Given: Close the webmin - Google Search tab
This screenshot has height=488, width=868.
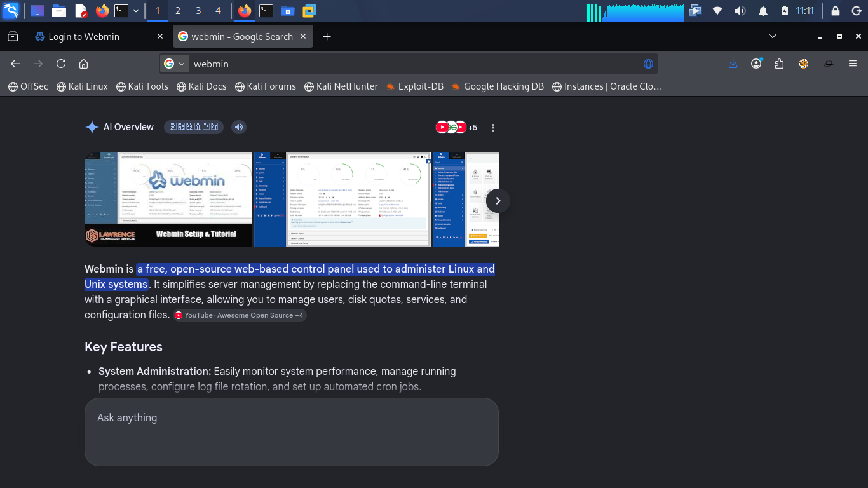Looking at the screenshot, I should click(x=304, y=37).
